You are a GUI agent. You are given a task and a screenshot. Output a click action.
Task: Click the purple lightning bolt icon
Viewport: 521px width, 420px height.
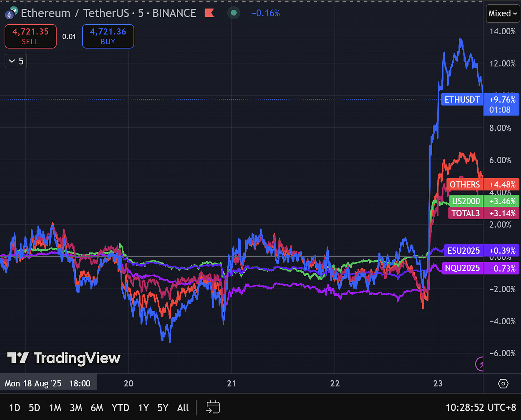coord(479,364)
